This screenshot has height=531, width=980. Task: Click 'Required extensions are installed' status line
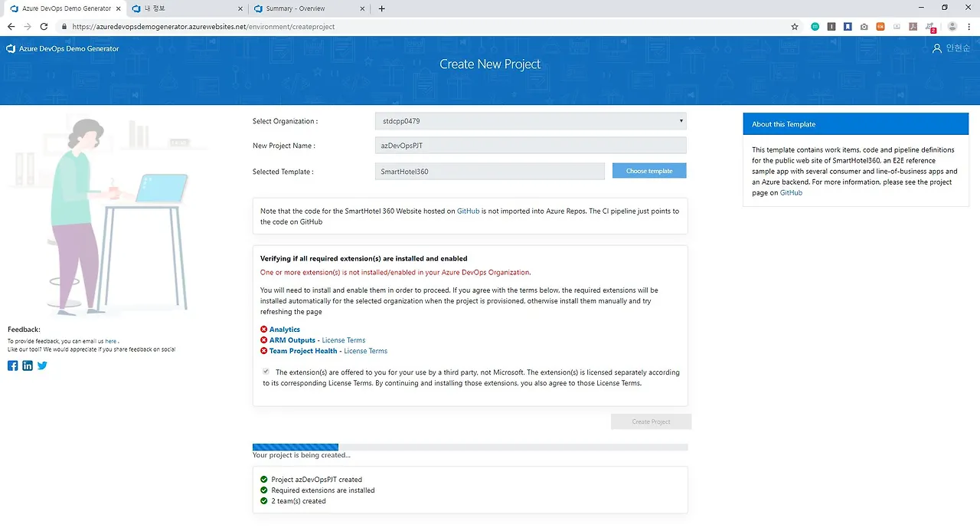click(x=323, y=490)
